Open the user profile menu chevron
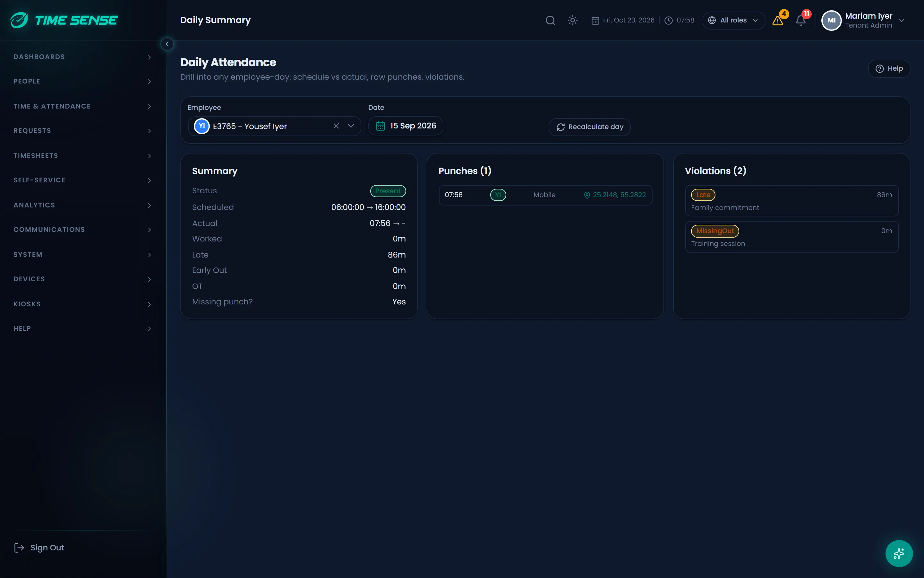The height and width of the screenshot is (578, 924). [902, 21]
